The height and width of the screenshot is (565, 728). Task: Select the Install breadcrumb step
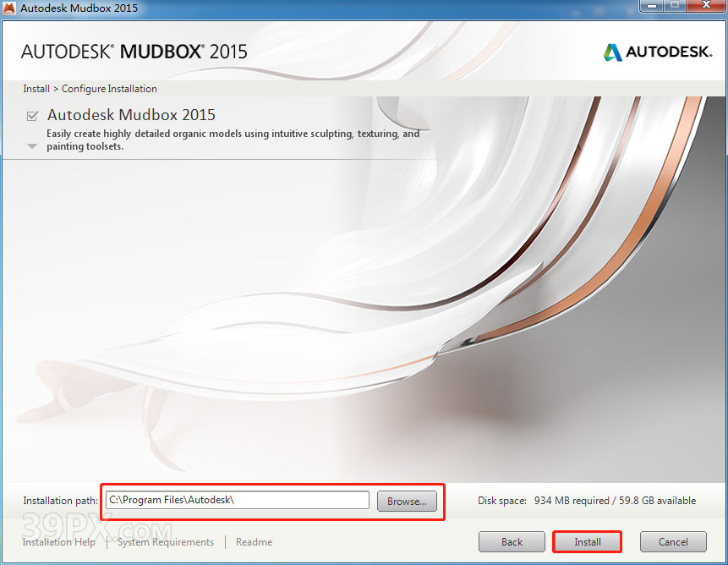coord(36,88)
